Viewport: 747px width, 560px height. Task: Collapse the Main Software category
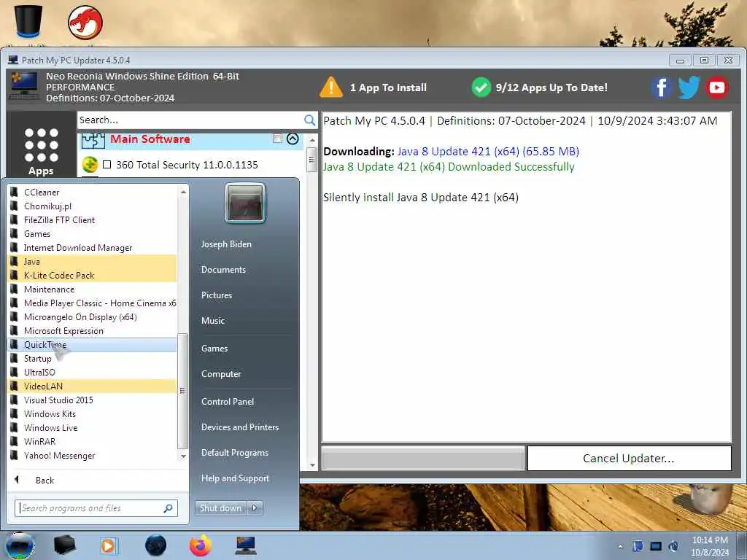point(293,139)
